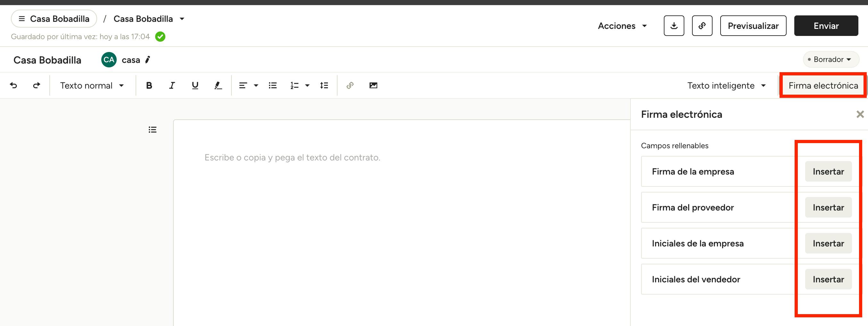Toggle underline text formatting
Screen dimensions: 868x326
(x=195, y=85)
